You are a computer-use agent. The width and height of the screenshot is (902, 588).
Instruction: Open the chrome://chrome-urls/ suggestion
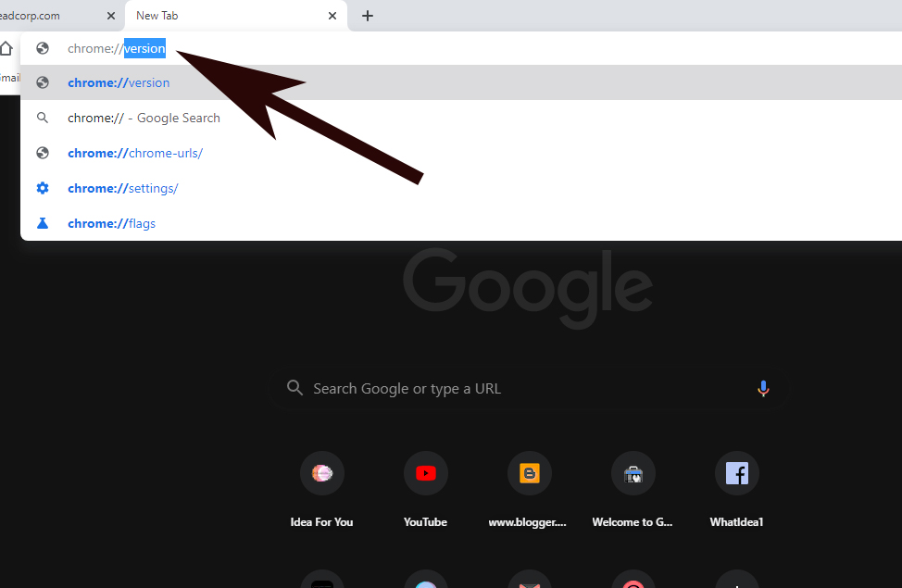(x=460, y=153)
